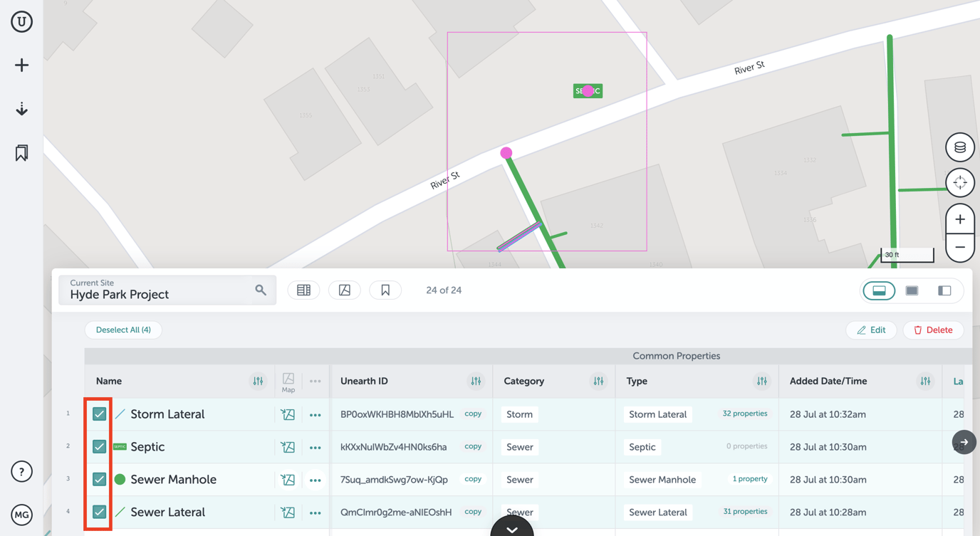Open the bookmarks icon in left sidebar

21,153
